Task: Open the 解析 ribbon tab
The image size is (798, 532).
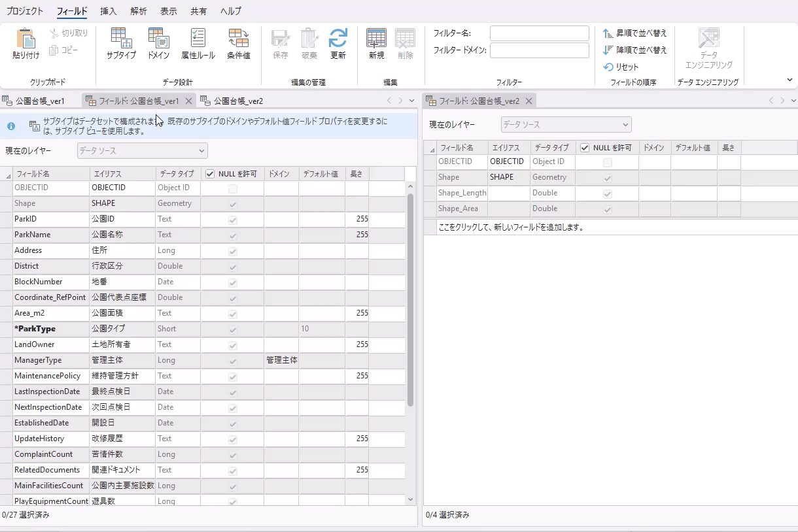Action: click(x=138, y=11)
